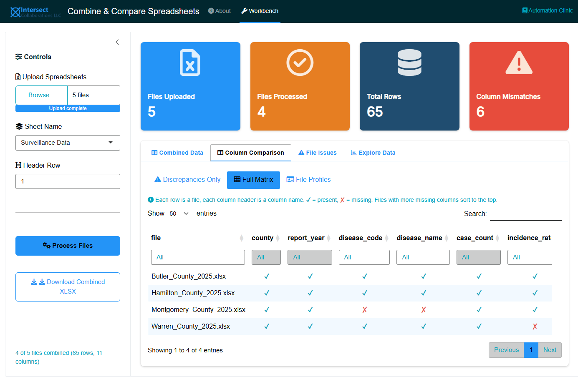Switch to Discrepancies Only view
Screen dimensions: 578x392
tap(187, 180)
